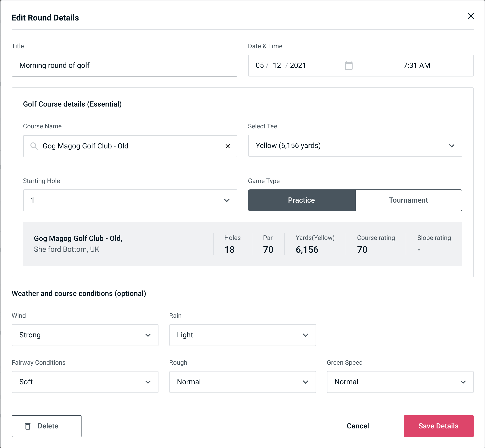Select the Rough dropdown menu
485x448 pixels.
[x=243, y=382]
